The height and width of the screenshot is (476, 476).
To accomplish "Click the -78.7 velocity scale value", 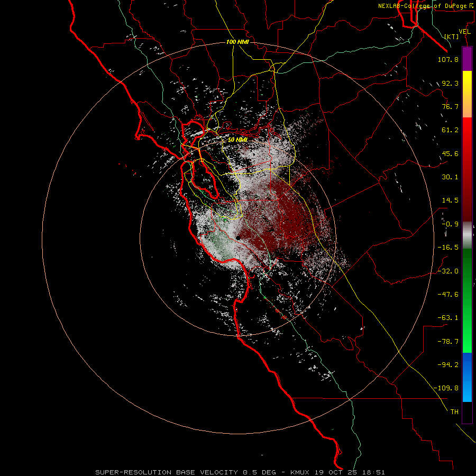I will (448, 342).
